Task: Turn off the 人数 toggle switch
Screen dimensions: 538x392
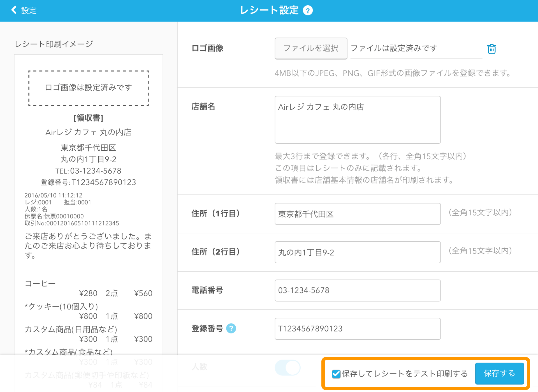Action: tap(288, 368)
